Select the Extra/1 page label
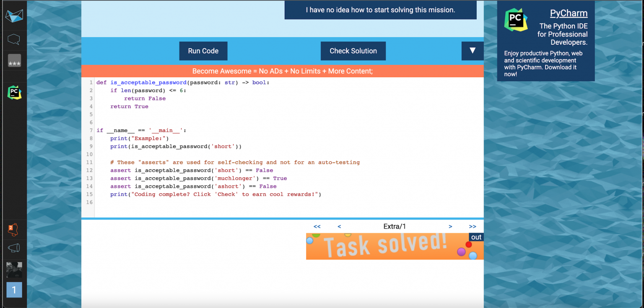The height and width of the screenshot is (308, 644). pos(395,226)
